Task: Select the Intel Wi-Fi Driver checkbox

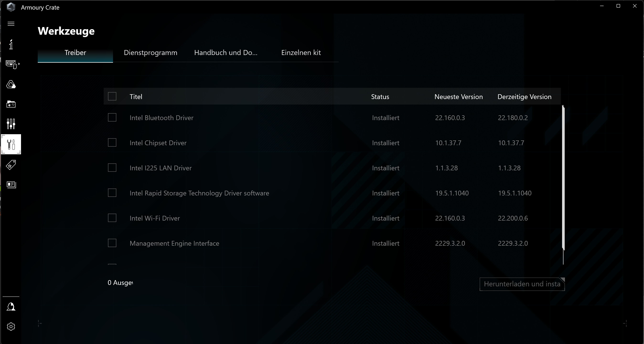Action: coord(112,218)
